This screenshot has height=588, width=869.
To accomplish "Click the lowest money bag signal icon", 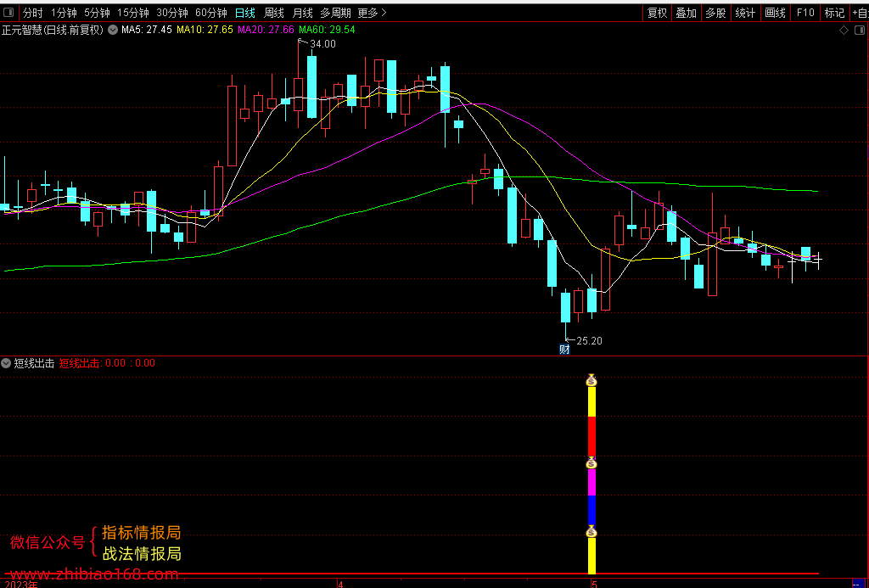I will (591, 531).
